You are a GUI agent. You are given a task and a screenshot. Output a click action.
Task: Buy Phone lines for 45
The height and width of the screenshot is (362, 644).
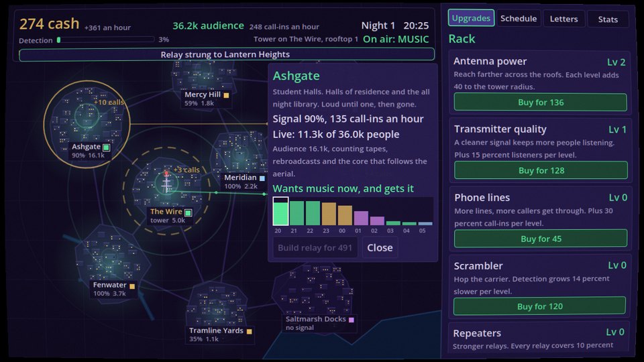541,239
